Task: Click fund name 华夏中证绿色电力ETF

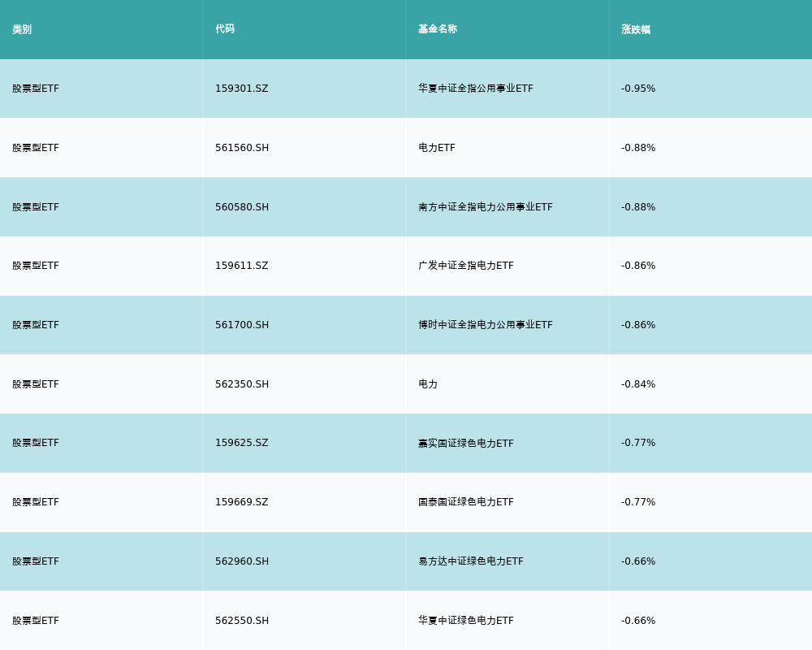Action: click(x=465, y=621)
